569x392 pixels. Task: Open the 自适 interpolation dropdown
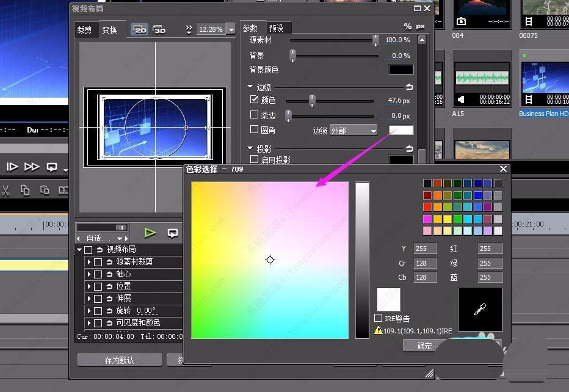[120, 239]
